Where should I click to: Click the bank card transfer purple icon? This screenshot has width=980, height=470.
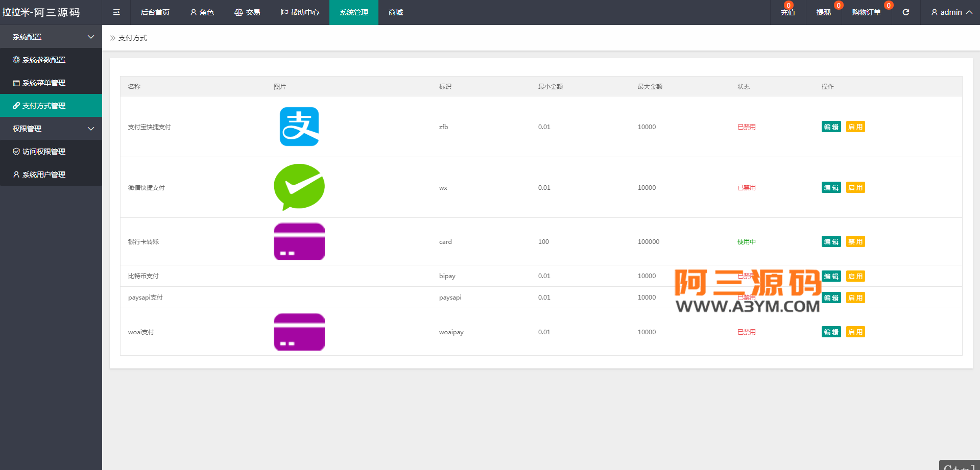tap(299, 241)
